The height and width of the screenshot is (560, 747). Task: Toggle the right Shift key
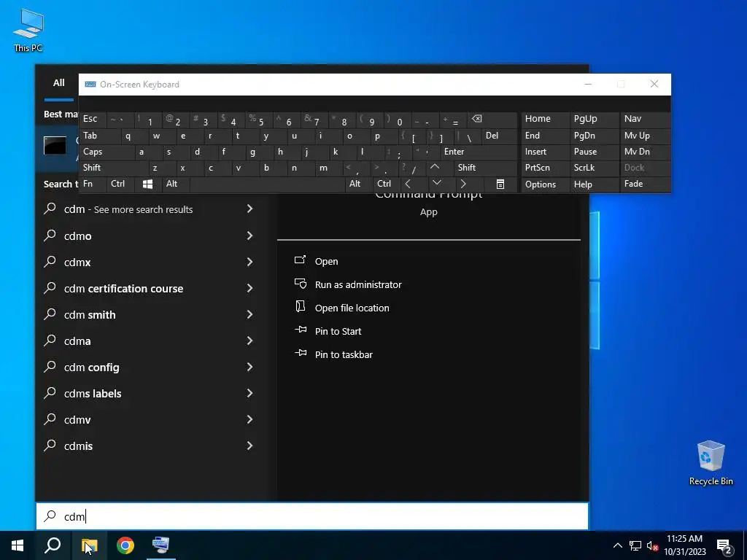[x=485, y=168]
